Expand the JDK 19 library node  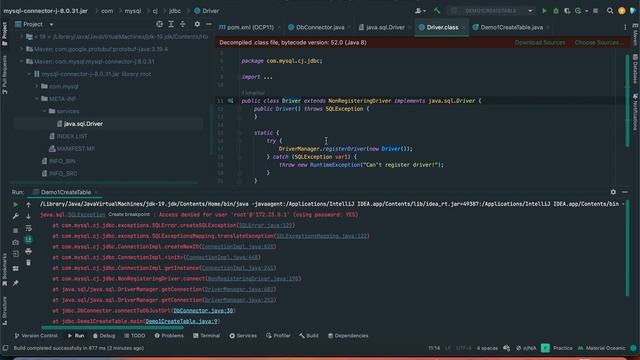pos(21,37)
